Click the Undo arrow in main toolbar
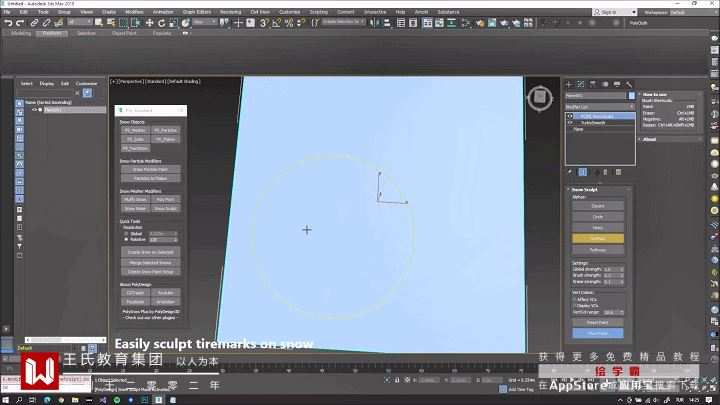This screenshot has width=720, height=405. (8, 22)
